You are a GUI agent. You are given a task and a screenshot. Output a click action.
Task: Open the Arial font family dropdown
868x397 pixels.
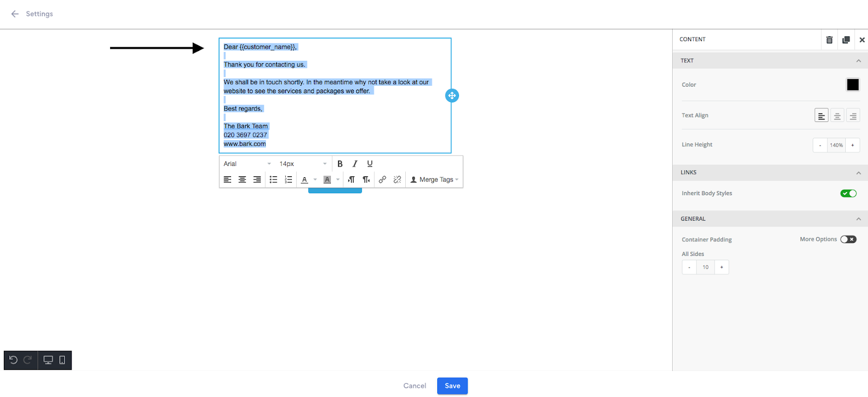[x=247, y=164]
